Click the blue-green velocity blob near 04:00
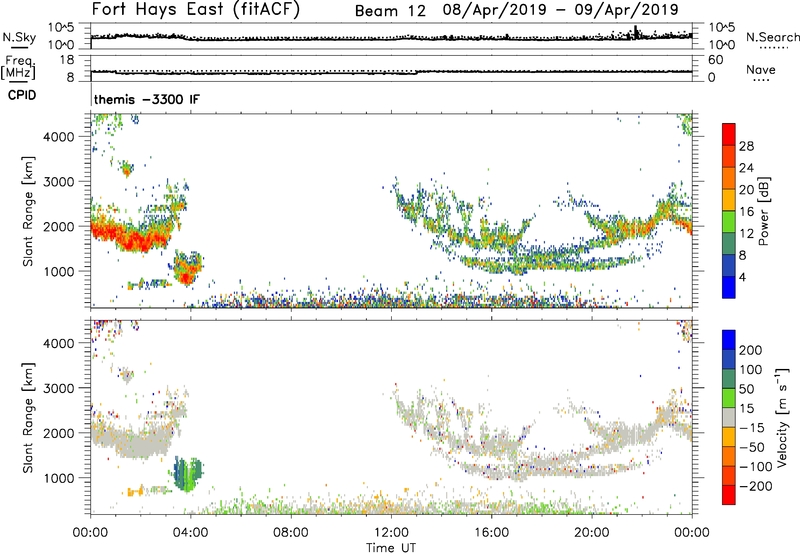The height and width of the screenshot is (554, 800). (x=186, y=473)
